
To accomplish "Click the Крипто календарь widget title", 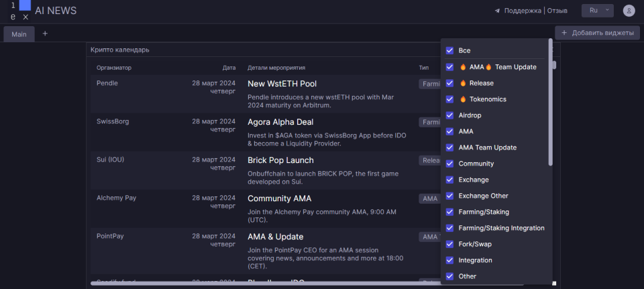I will point(120,50).
